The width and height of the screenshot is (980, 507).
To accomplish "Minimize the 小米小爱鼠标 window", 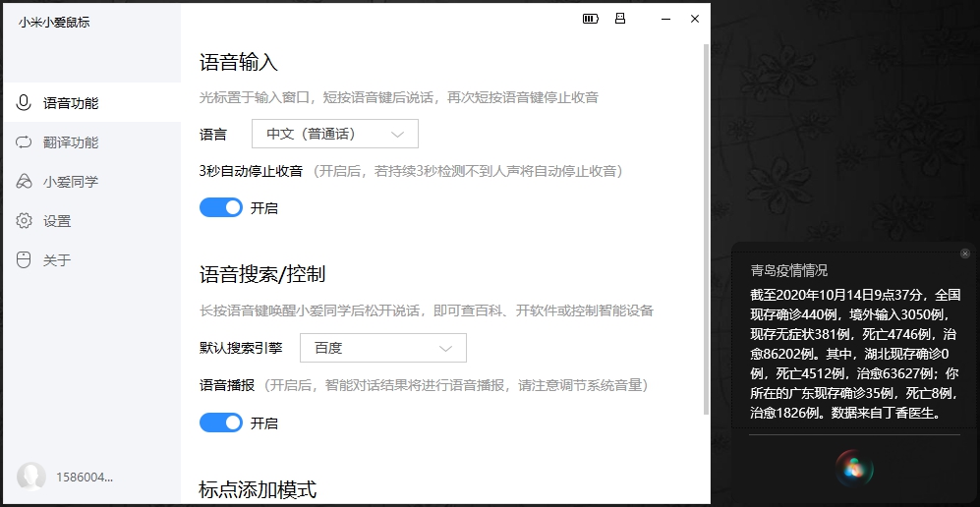I will coord(665,19).
